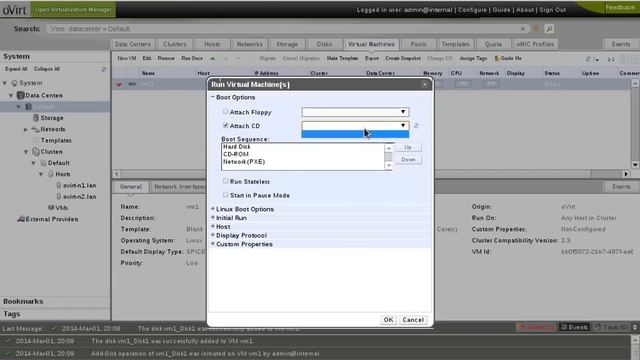The width and height of the screenshot is (640, 360).
Task: Open the Attach Floppy dropdown
Action: [x=355, y=112]
